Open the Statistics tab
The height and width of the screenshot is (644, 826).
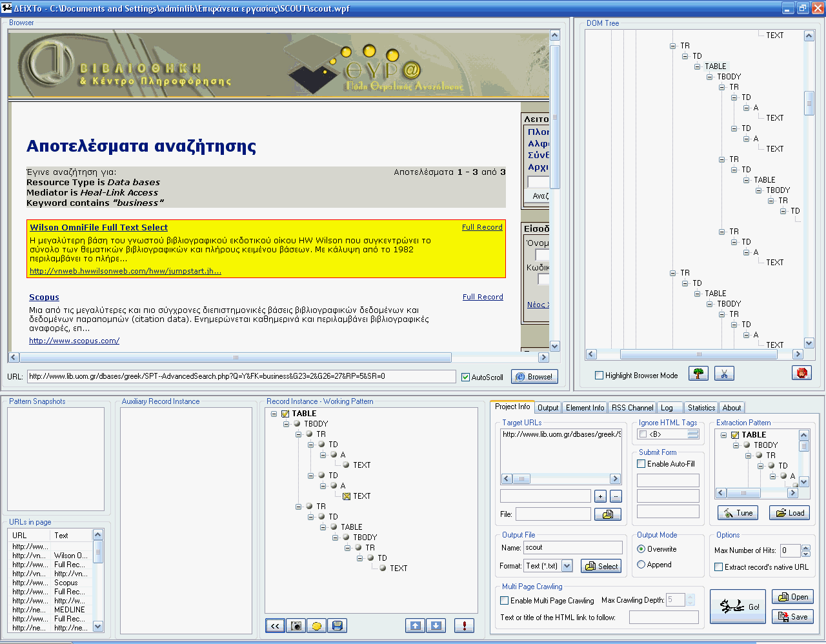(701, 408)
